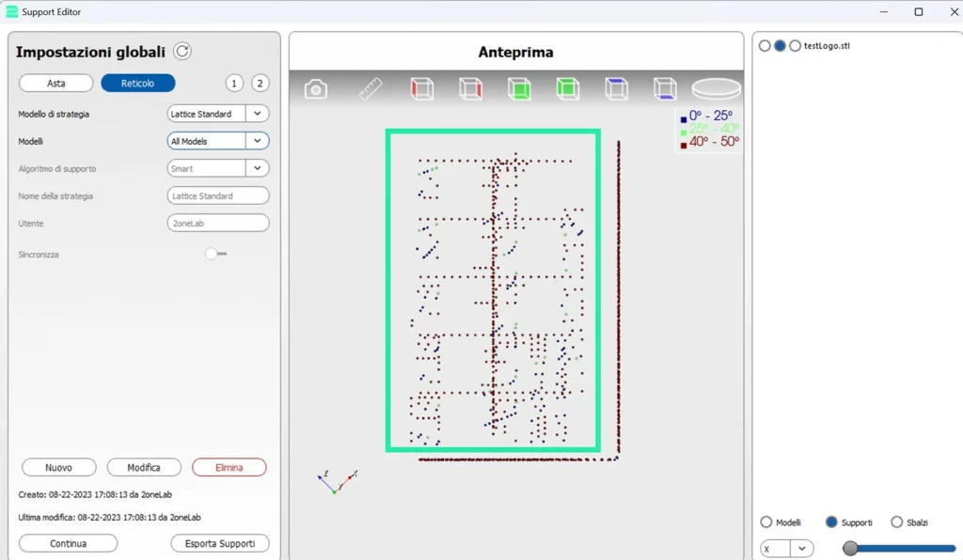This screenshot has height=560, width=963.
Task: Switch to right-face red cube view
Action: click(470, 89)
